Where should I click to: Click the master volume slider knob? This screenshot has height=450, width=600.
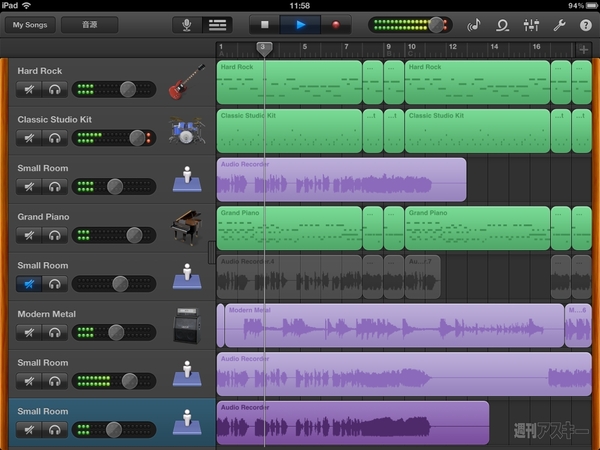pos(435,24)
